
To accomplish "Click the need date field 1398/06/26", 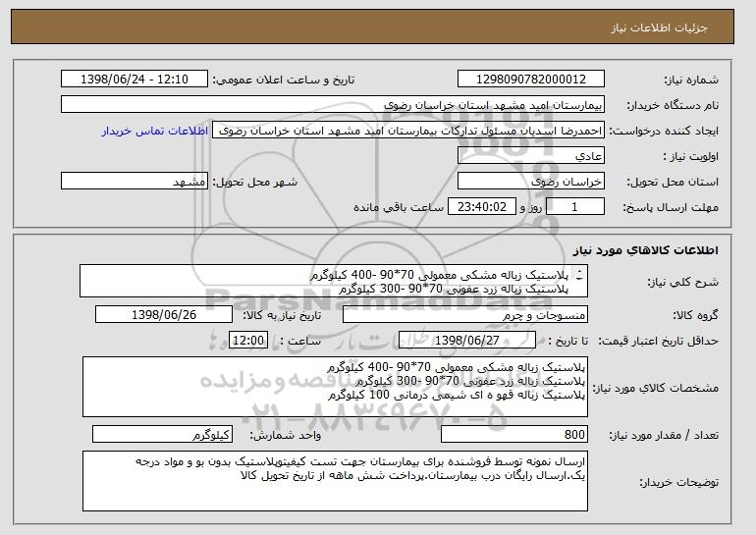I will tap(164, 315).
